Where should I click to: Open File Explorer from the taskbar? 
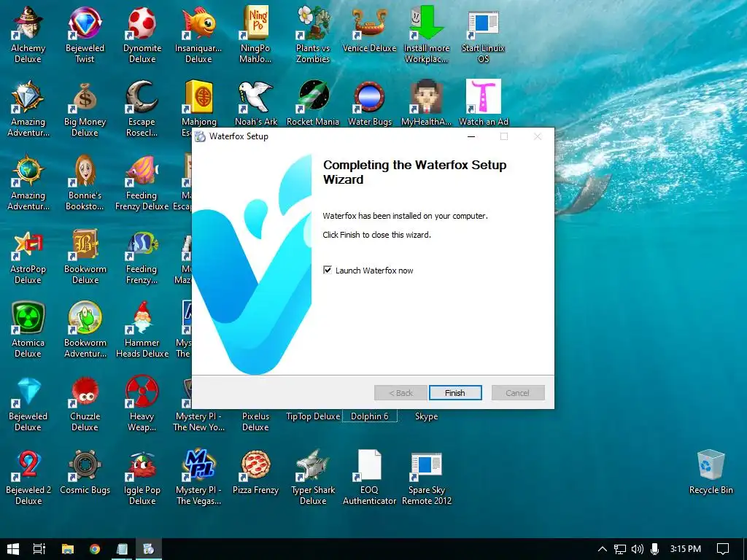[x=68, y=549]
